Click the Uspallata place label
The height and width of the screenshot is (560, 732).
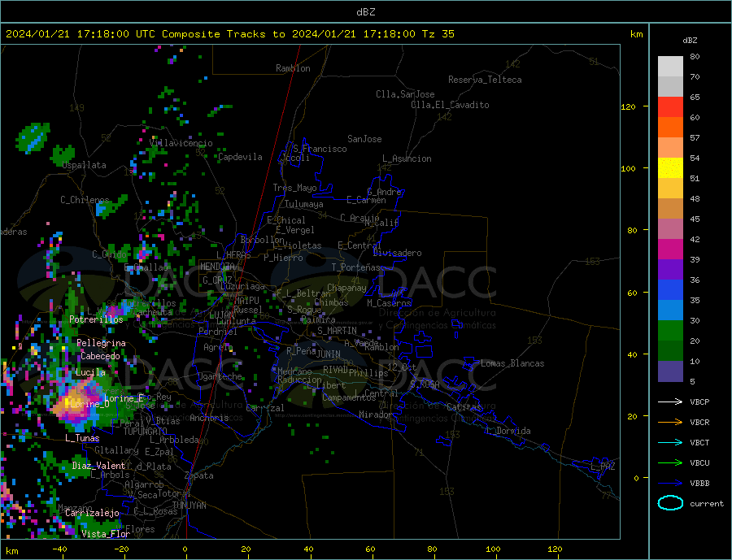[84, 165]
